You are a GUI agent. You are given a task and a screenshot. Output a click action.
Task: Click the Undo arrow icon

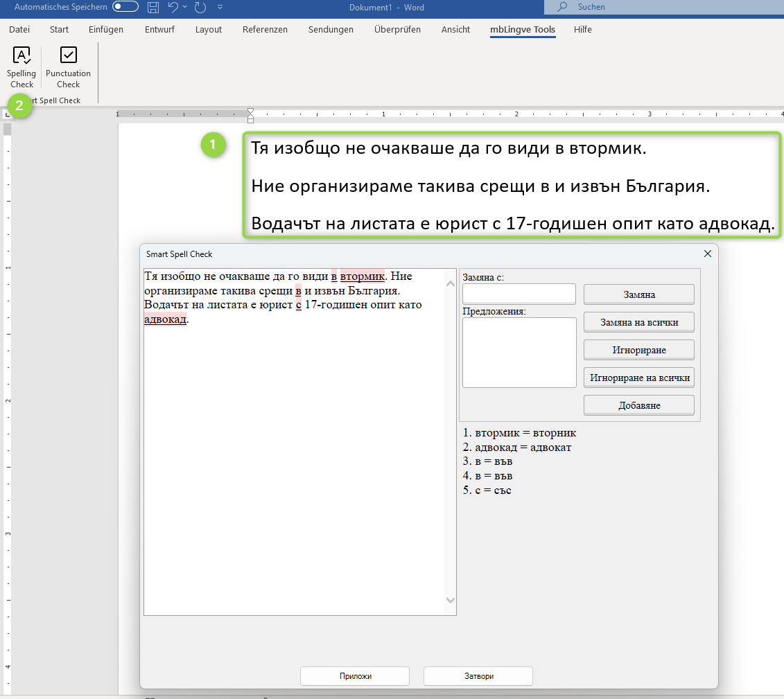coord(173,8)
